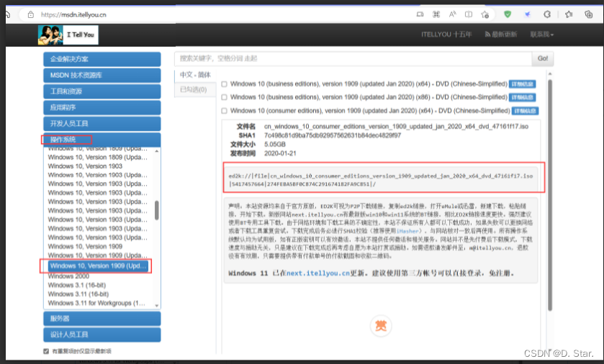
Task: Uncheck 有重复项时仅显示最新项 checkbox
Action: pyautogui.click(x=46, y=351)
